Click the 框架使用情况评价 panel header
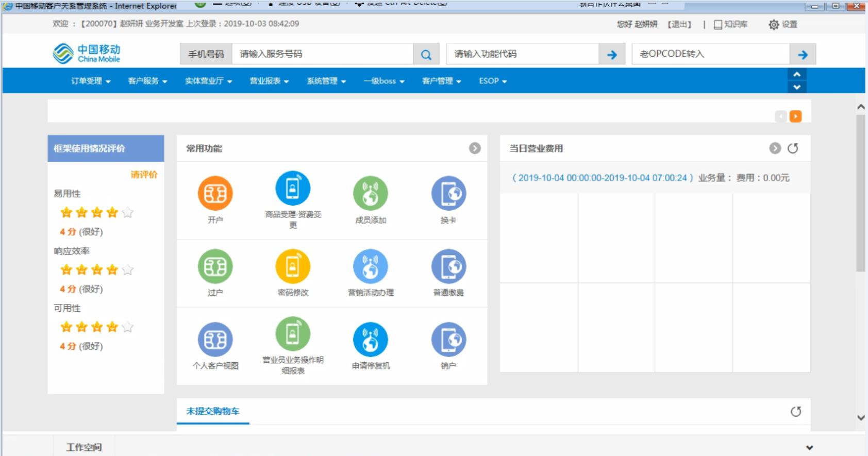Screen dimensions: 868x456 point(106,148)
